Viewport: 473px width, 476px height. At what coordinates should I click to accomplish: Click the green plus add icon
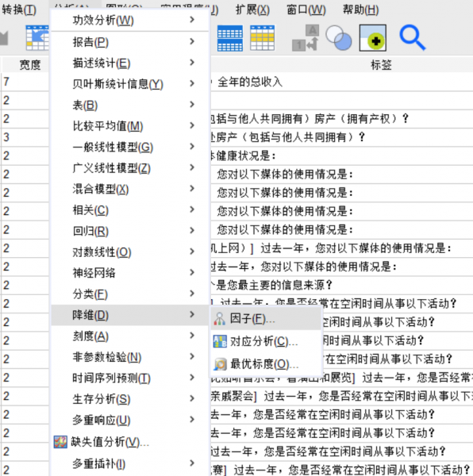point(373,38)
